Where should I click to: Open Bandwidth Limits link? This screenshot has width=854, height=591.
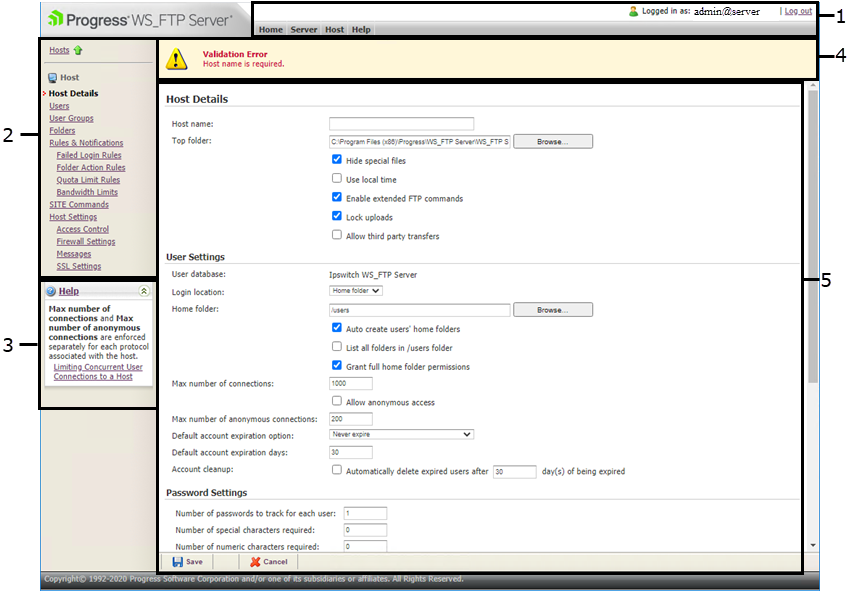[x=87, y=192]
